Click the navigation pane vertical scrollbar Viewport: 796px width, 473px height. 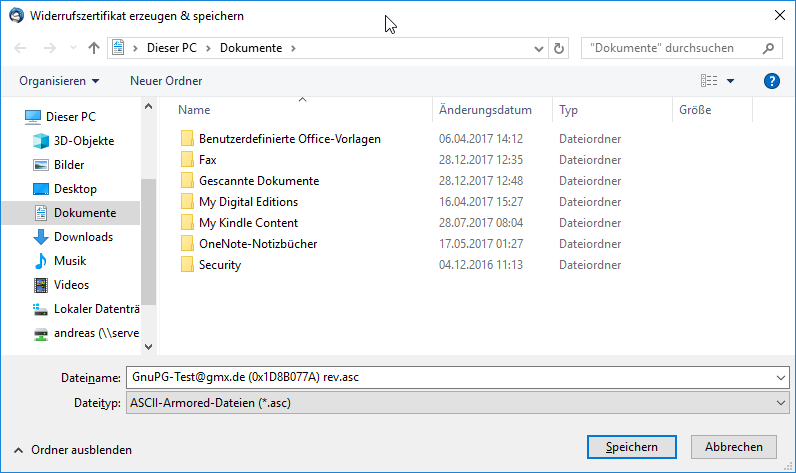149,240
